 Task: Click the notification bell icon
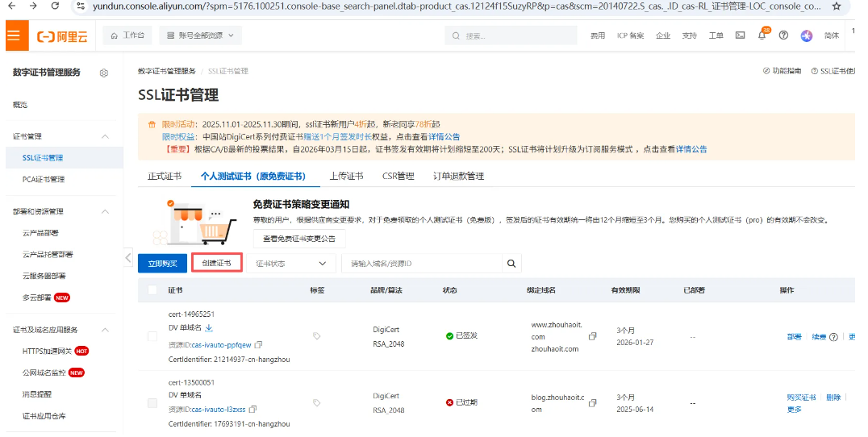pyautogui.click(x=762, y=35)
